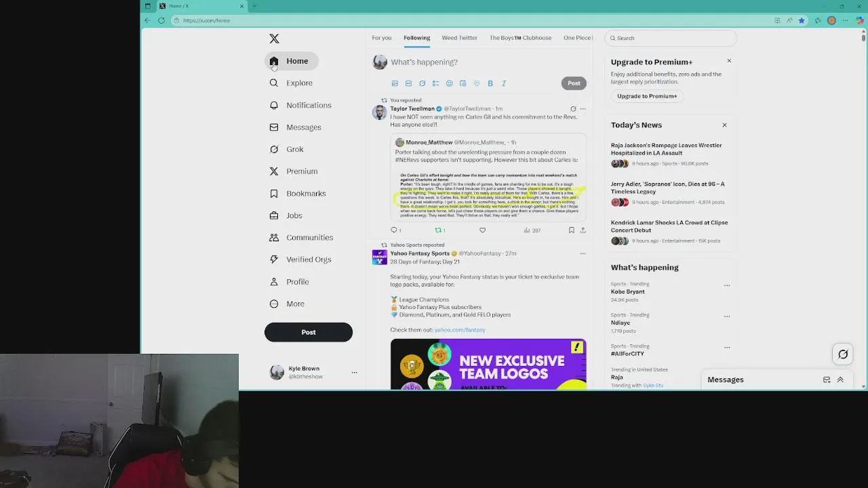
Task: Click Upgrade to Premium+ button
Action: pyautogui.click(x=647, y=96)
